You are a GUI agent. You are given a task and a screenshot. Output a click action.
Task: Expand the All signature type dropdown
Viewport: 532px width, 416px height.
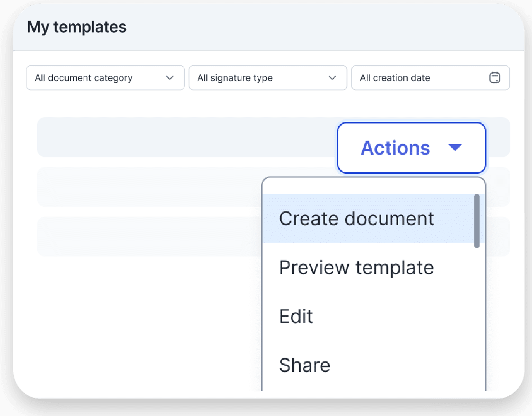click(267, 78)
